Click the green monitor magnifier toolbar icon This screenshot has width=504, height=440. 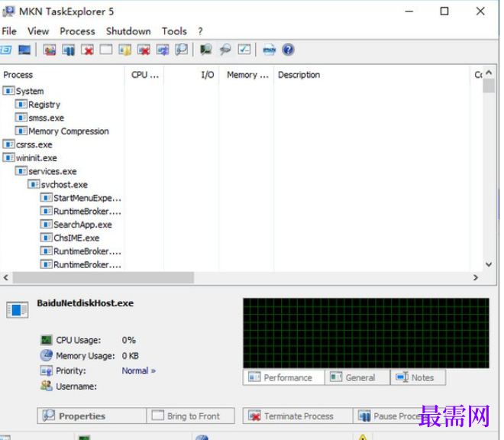click(206, 50)
